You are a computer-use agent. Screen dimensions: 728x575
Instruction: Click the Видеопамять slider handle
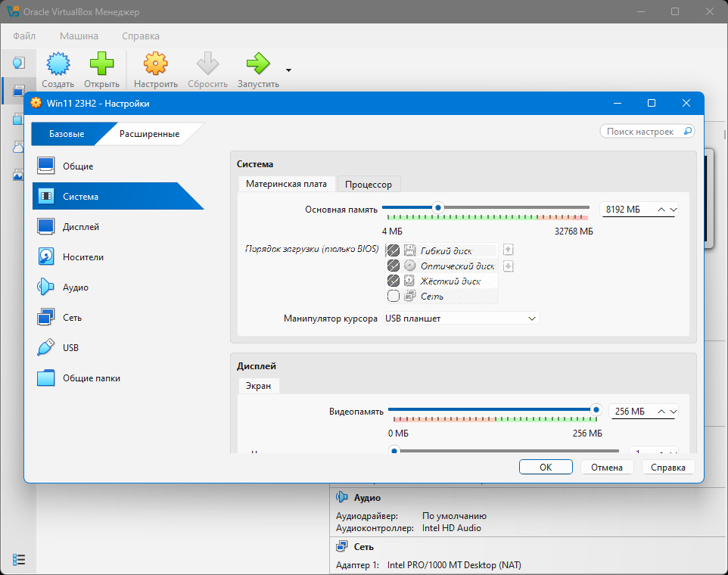click(x=596, y=410)
